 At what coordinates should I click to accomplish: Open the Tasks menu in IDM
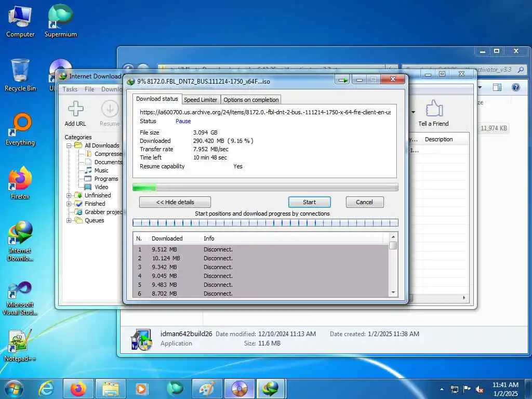(70, 89)
